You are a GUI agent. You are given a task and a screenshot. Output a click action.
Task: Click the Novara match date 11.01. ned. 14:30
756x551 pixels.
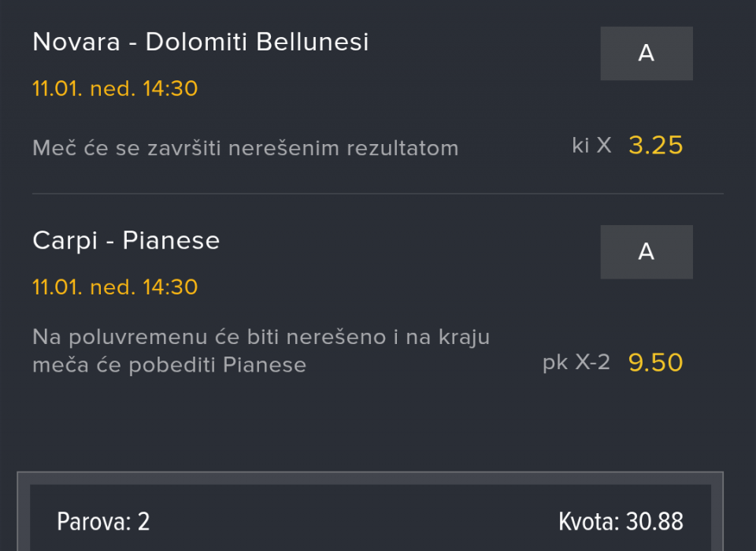tap(115, 89)
